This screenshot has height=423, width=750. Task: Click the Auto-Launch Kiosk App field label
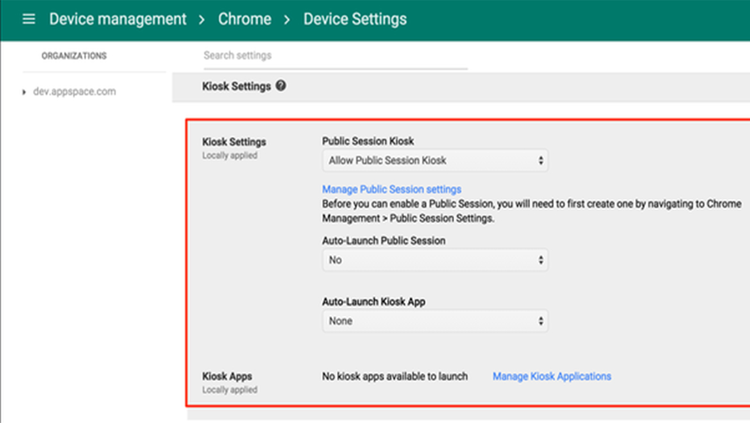376,302
